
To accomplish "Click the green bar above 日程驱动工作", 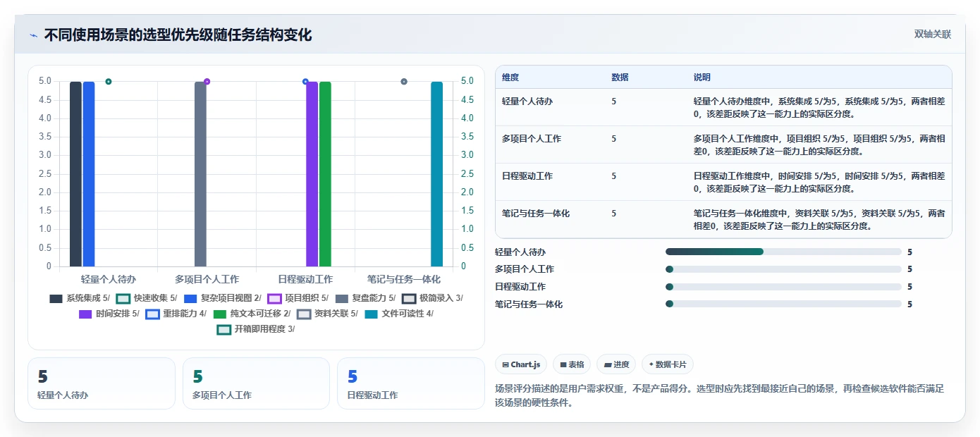I will click(325, 174).
